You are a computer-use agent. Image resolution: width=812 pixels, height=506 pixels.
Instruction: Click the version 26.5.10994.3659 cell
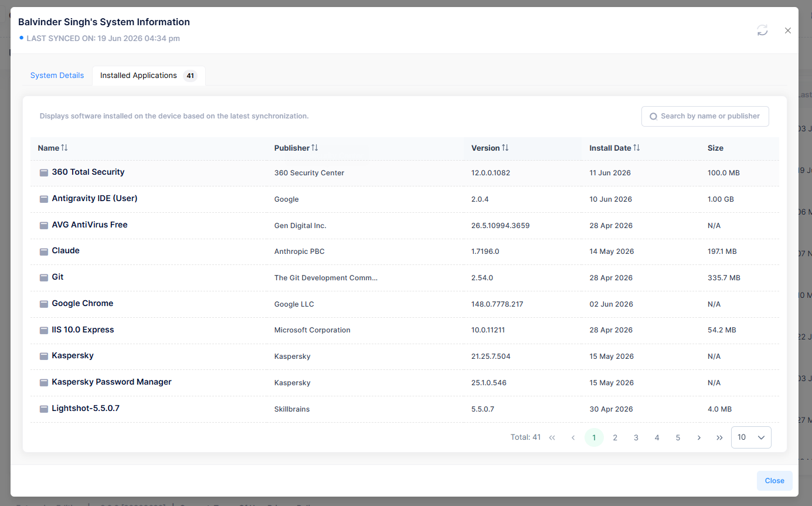coord(501,226)
